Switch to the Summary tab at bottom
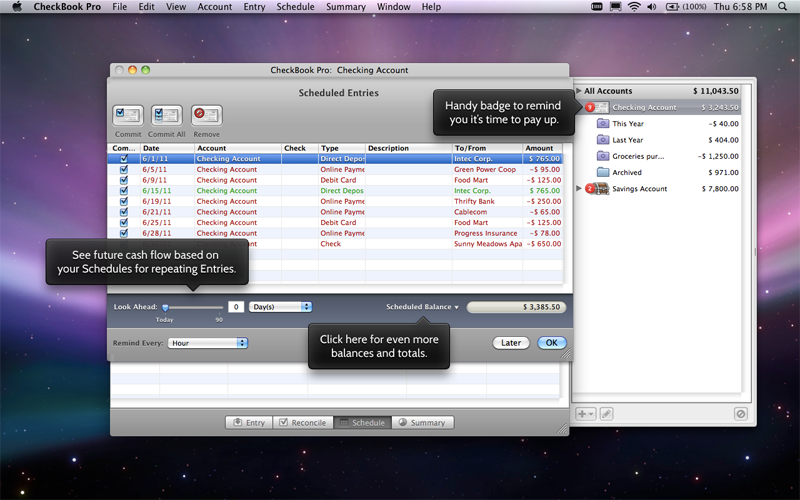The image size is (800, 500). [x=423, y=422]
